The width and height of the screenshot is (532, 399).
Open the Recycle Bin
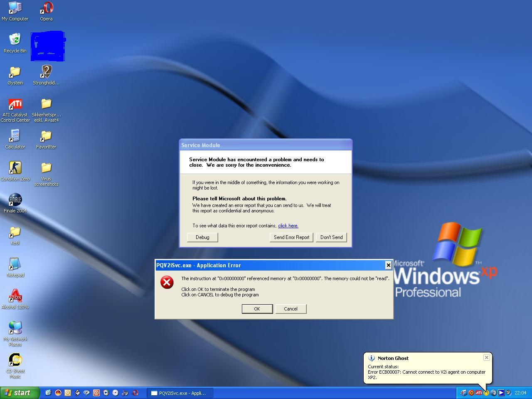[x=15, y=43]
